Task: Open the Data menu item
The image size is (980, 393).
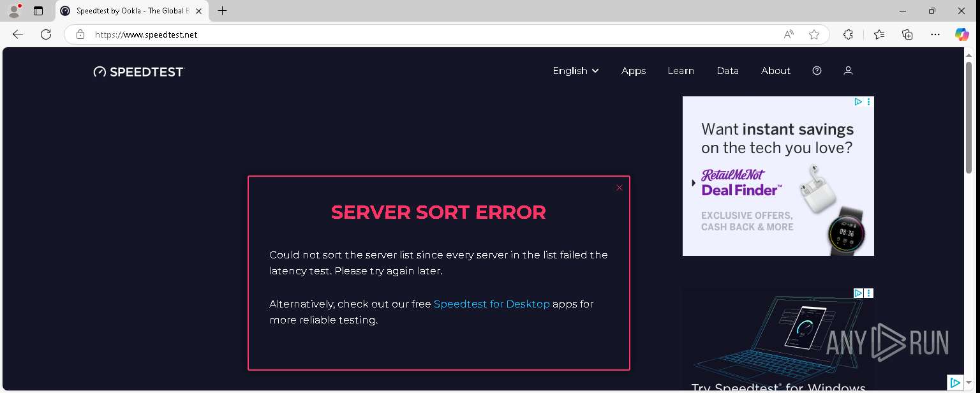Action: coord(727,71)
